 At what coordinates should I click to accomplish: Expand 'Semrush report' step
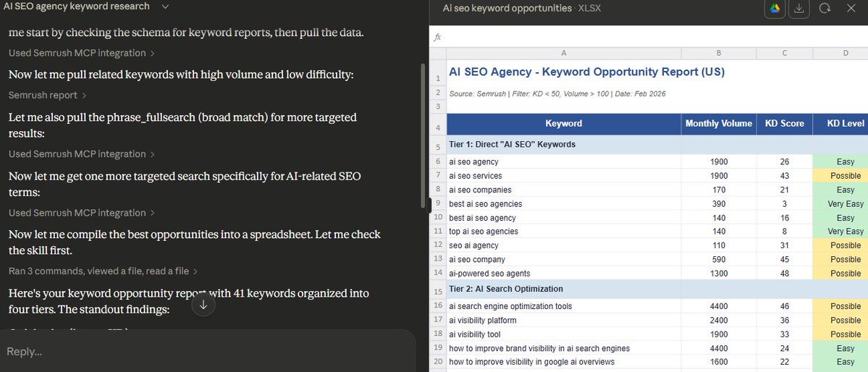(x=47, y=96)
